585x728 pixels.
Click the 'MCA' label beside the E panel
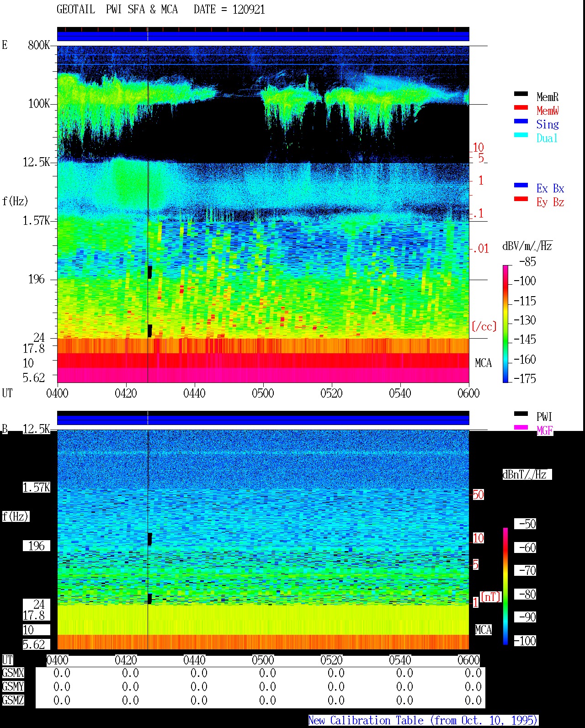tap(483, 363)
